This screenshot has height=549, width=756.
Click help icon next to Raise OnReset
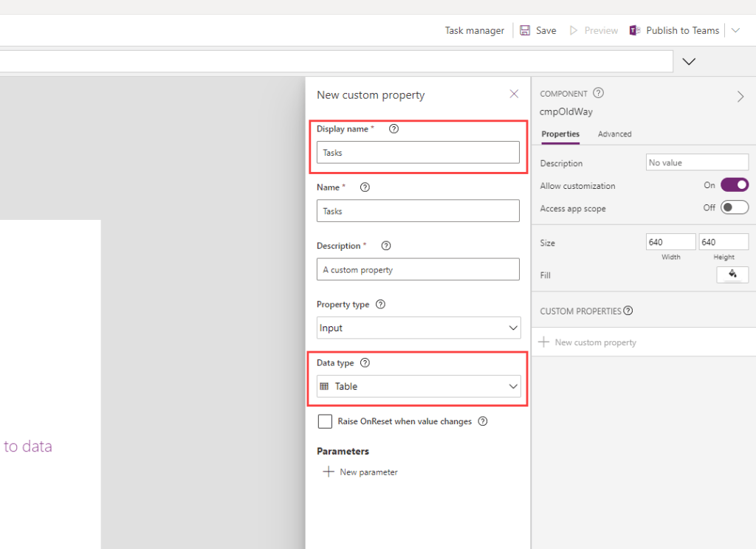[483, 421]
